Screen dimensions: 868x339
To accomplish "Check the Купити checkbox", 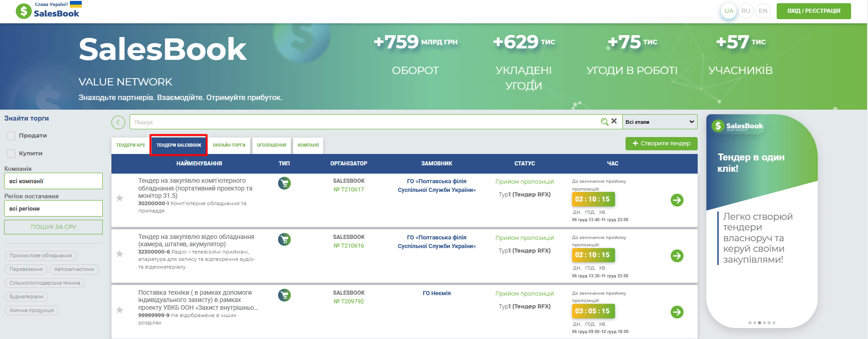I will tap(11, 154).
